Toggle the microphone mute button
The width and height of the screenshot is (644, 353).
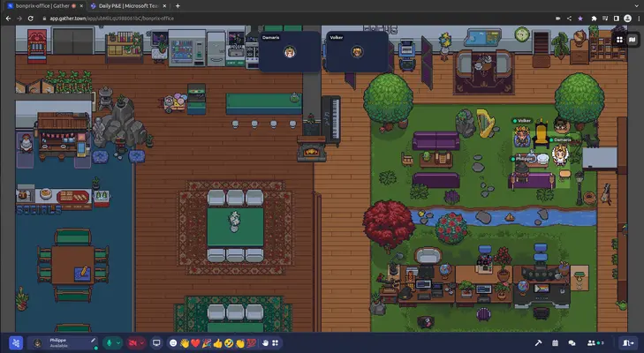[x=110, y=342]
